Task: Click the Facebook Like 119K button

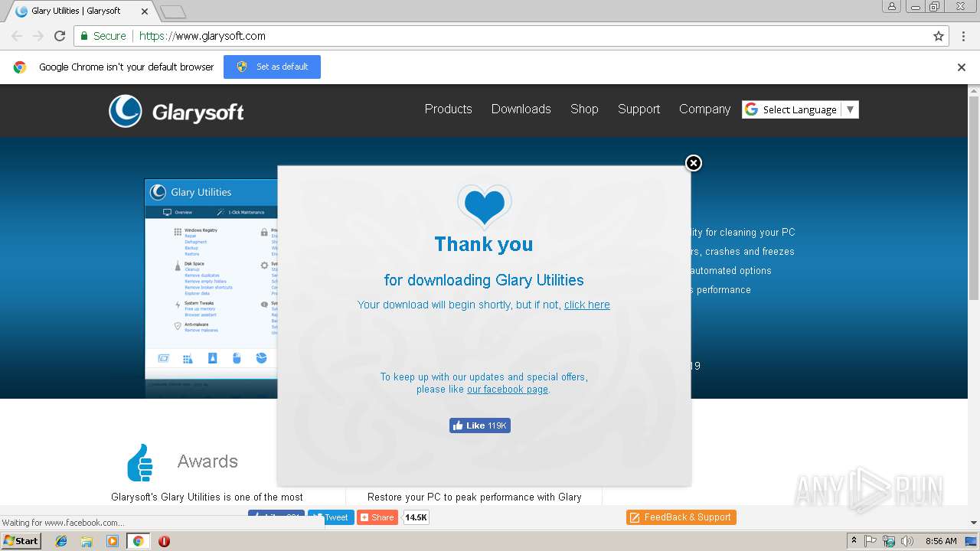Action: coord(480,425)
